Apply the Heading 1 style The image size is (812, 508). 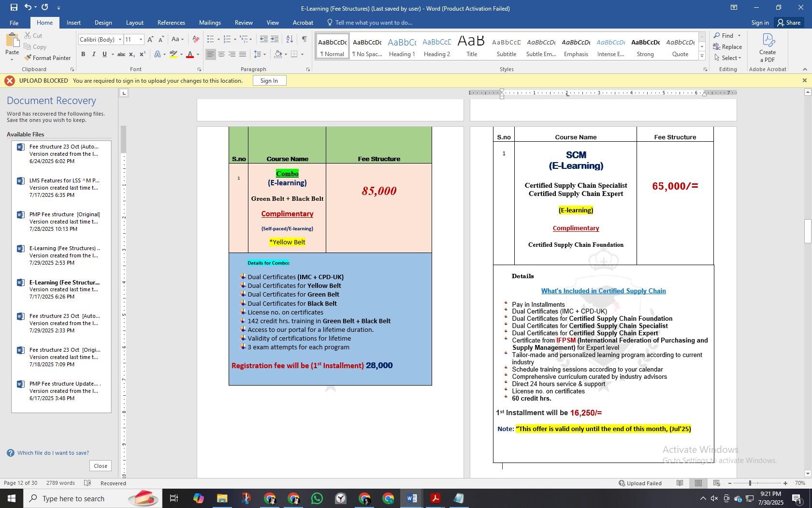[402, 47]
